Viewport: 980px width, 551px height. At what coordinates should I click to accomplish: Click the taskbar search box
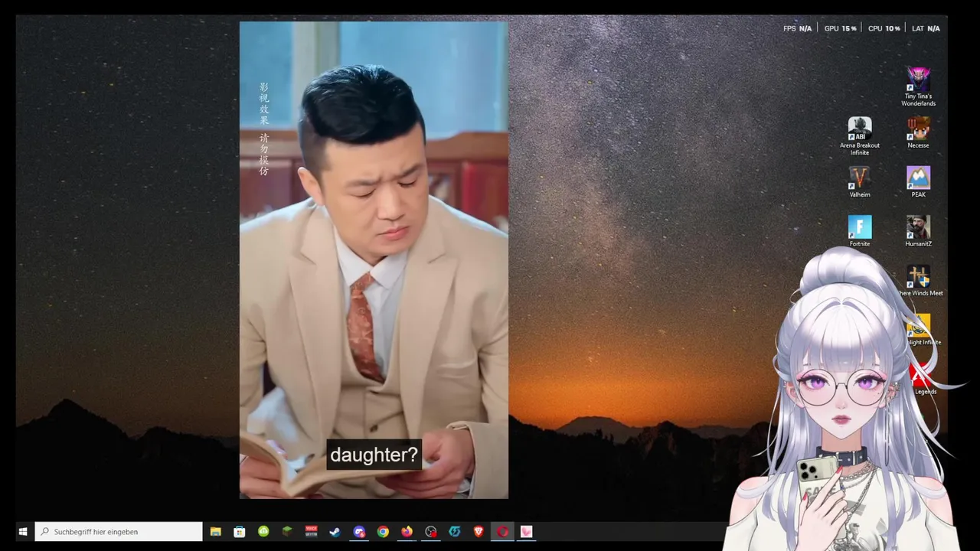(x=119, y=531)
